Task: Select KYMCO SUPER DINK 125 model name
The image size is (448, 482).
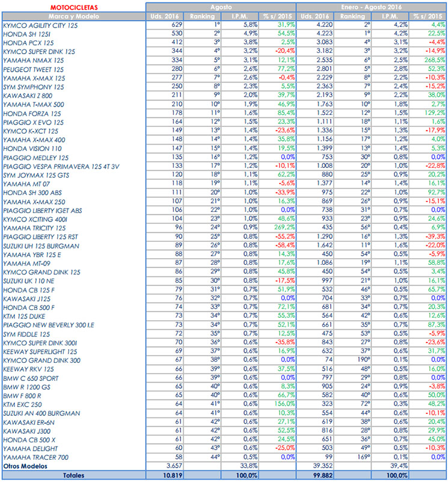Action: [x=39, y=52]
